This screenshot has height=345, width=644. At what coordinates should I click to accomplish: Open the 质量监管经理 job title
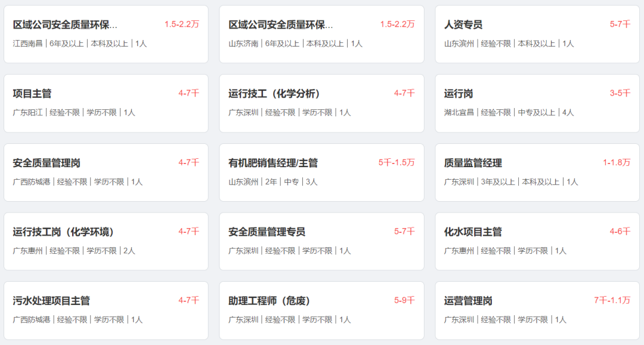[473, 163]
